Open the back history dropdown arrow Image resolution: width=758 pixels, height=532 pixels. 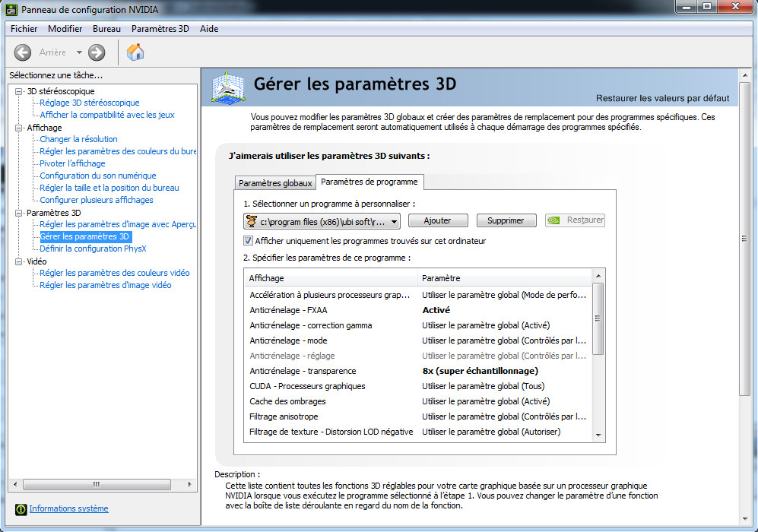pos(79,52)
